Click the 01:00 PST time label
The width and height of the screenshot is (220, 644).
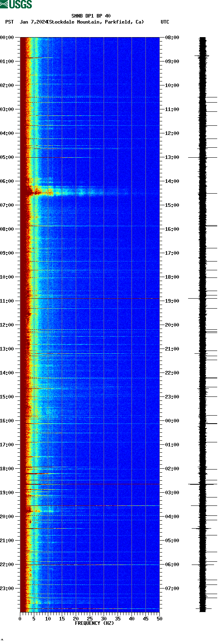pos(7,61)
